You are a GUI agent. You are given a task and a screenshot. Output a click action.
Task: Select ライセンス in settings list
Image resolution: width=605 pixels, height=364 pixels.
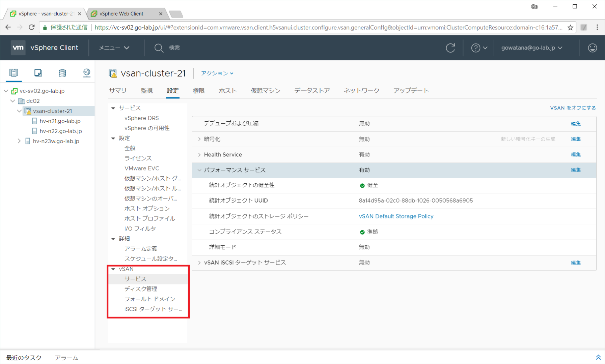point(138,158)
